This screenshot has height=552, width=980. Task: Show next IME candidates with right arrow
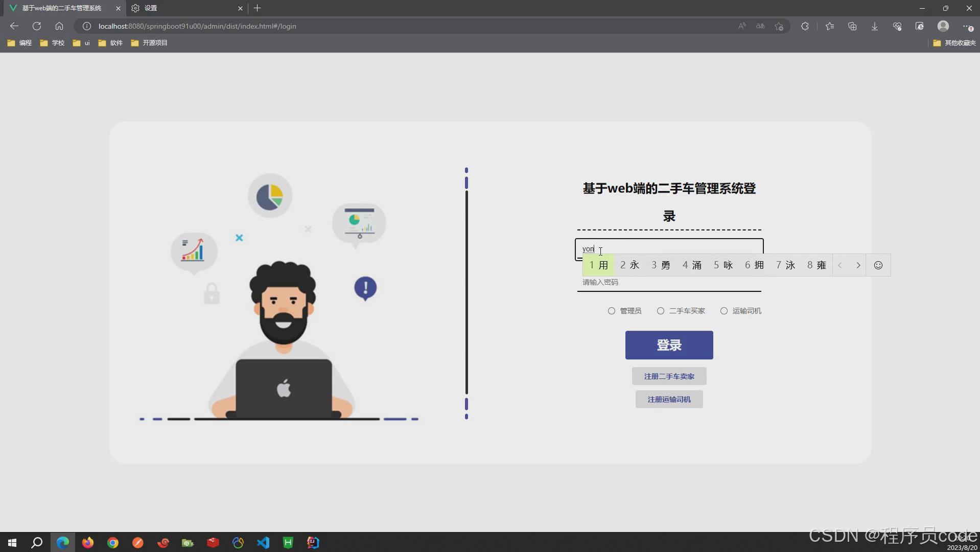858,265
